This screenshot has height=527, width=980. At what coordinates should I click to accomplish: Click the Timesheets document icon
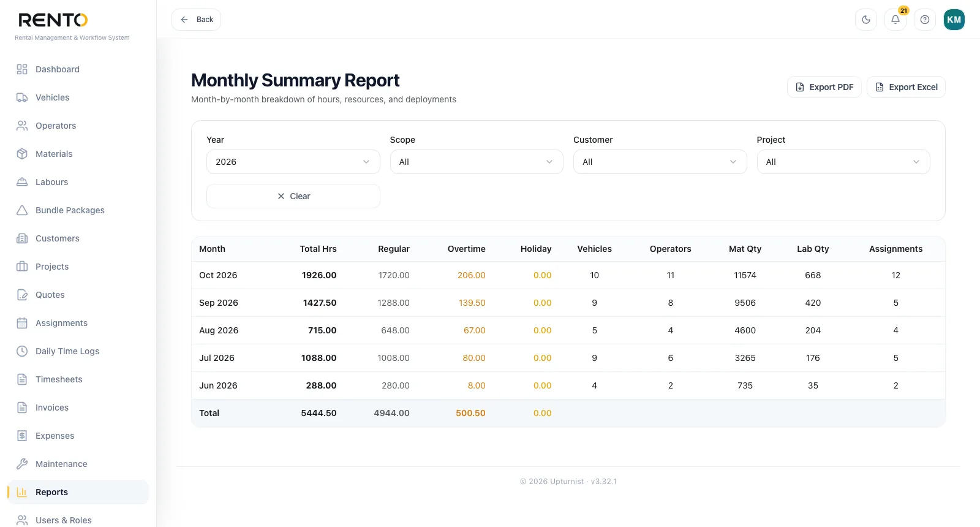click(22, 379)
